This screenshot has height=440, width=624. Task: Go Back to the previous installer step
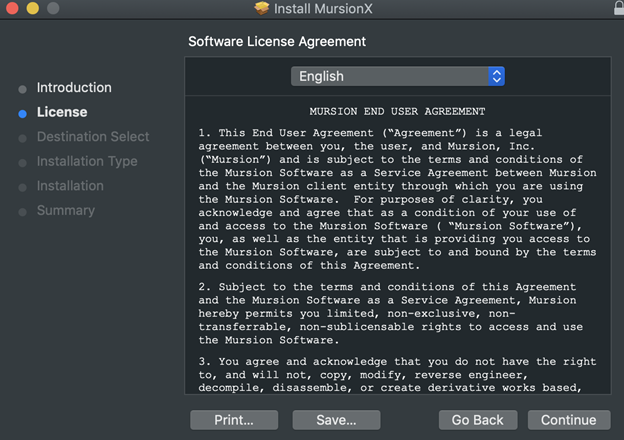(476, 420)
